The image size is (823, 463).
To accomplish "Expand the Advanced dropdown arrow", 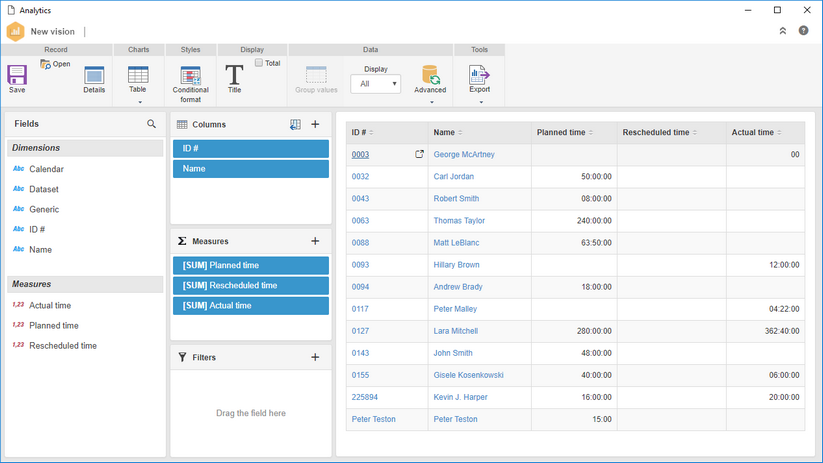I will 432,102.
